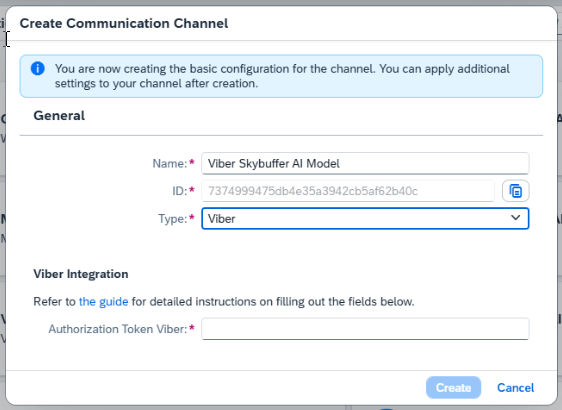The image size is (562, 410).
Task: Click the greyed-out ID field
Action: point(348,191)
